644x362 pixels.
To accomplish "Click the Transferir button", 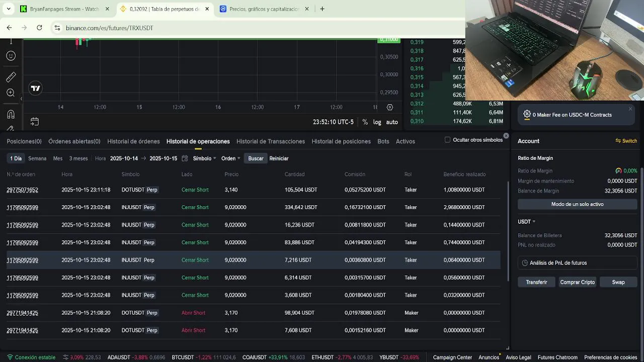I will (536, 282).
